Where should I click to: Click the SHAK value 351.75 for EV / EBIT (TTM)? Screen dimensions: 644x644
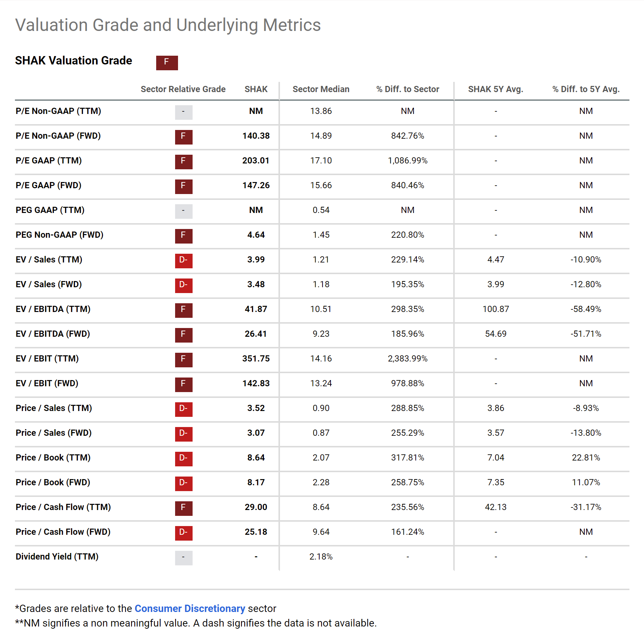[256, 359]
